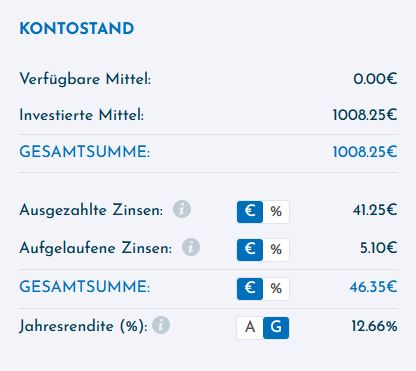
Task: Open the info icon beside Ausgezahlte Zinsen
Action: point(182,209)
